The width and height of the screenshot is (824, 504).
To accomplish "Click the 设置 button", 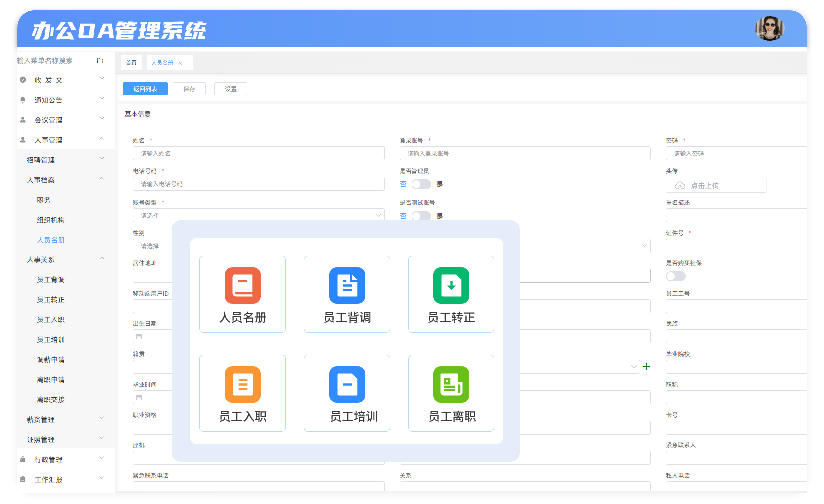I will pyautogui.click(x=231, y=89).
